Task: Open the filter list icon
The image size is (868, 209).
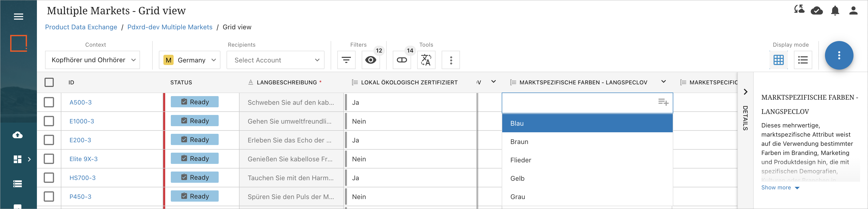Action: pyautogui.click(x=346, y=60)
